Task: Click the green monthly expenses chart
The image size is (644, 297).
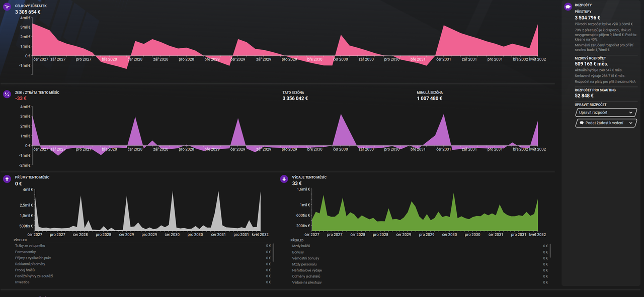Action: click(x=425, y=210)
